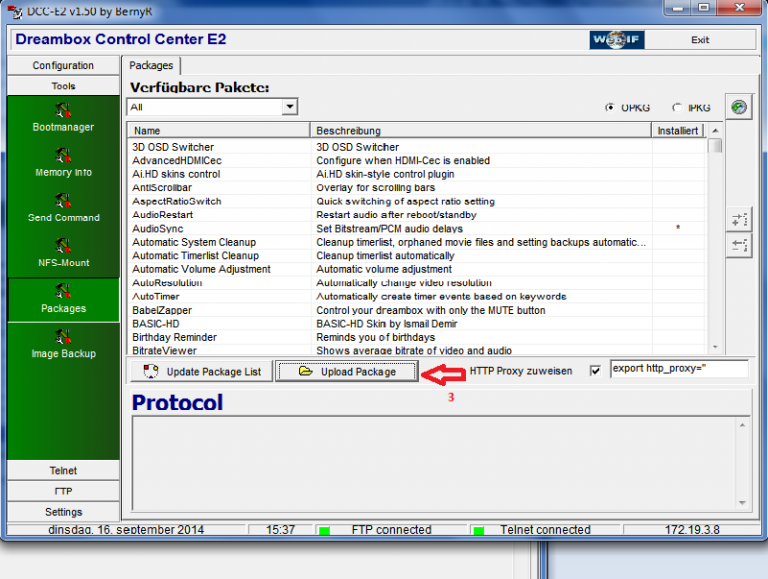The width and height of the screenshot is (768, 579).
Task: Open the Image Backup tool
Action: (x=62, y=343)
